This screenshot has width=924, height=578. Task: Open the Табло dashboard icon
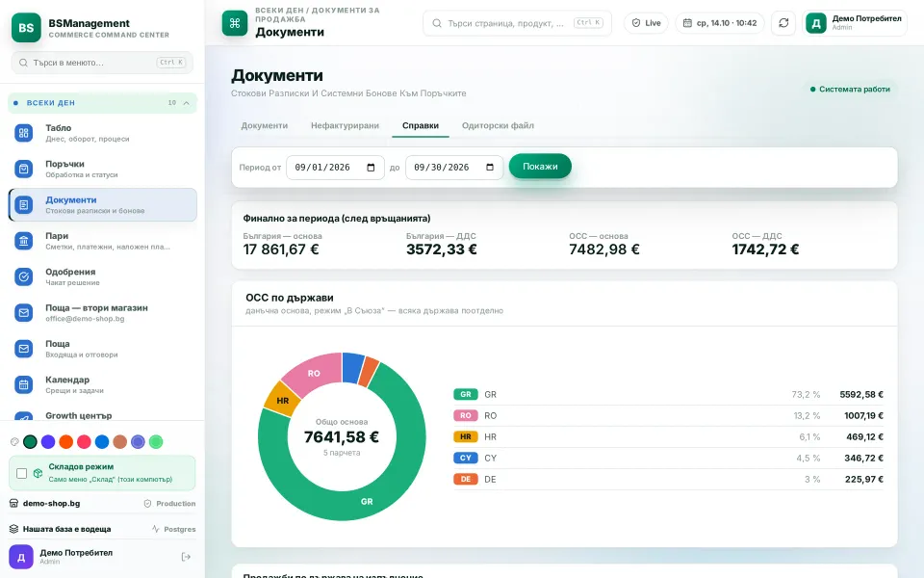click(x=23, y=133)
